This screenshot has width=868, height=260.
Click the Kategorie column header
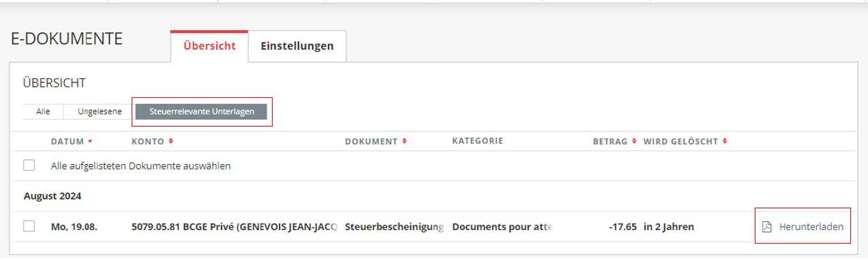pyautogui.click(x=477, y=141)
